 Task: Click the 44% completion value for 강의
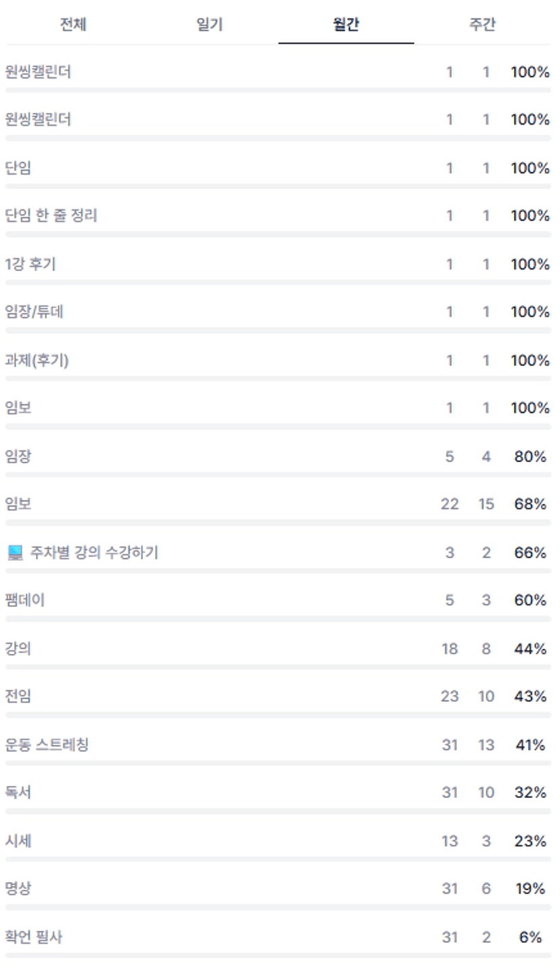tap(530, 649)
